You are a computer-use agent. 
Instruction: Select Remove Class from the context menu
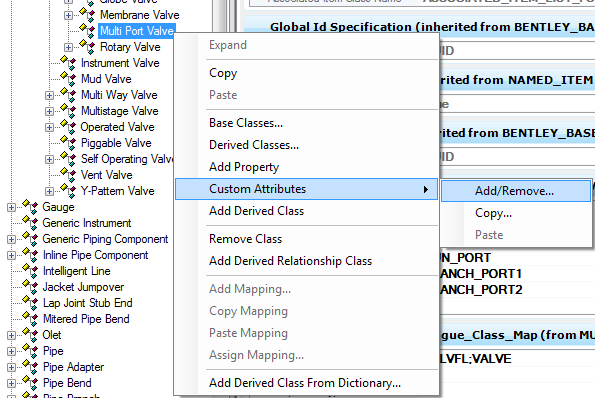[x=246, y=239]
